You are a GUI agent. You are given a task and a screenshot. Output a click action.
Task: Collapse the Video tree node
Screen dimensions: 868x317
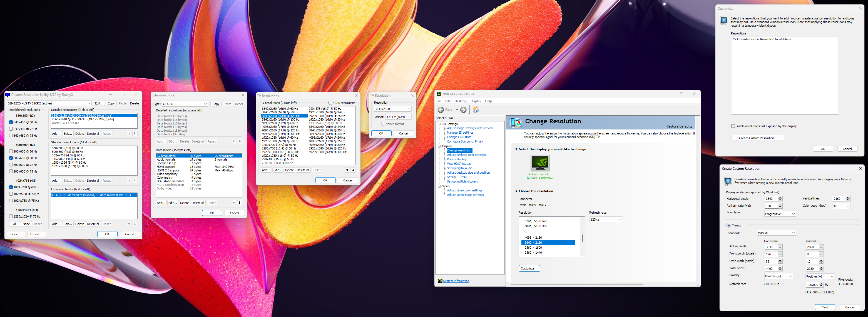[439, 186]
